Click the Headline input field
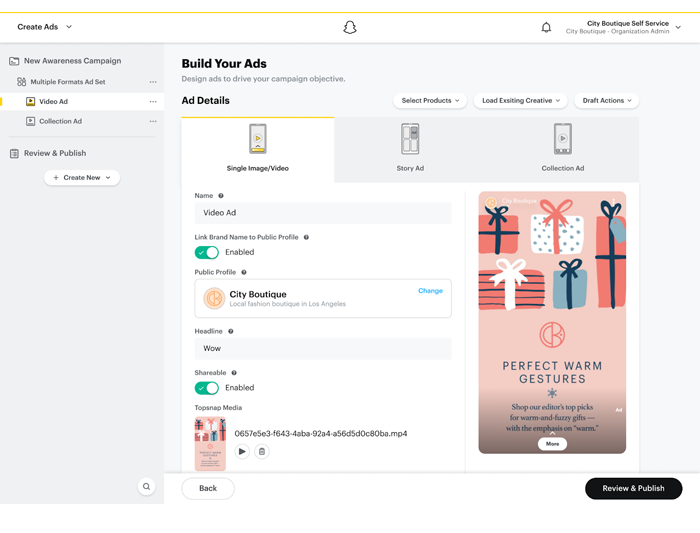Screen dimensions: 700x533 [x=322, y=349]
